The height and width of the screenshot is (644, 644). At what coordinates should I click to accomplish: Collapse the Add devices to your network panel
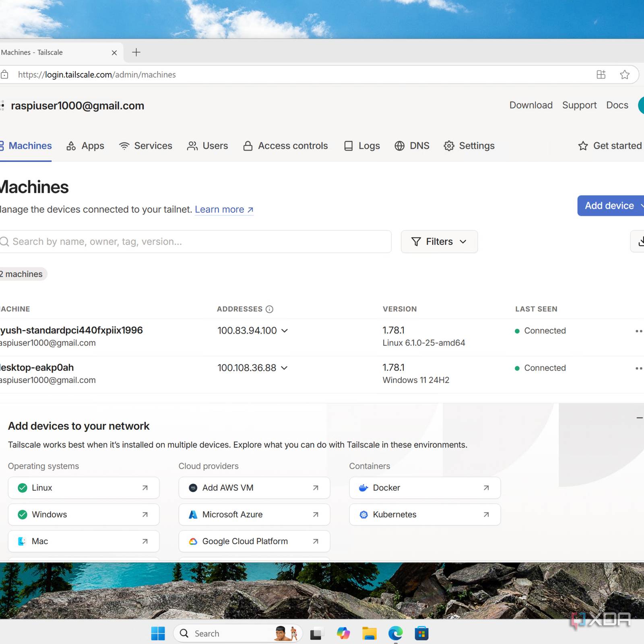(x=639, y=418)
